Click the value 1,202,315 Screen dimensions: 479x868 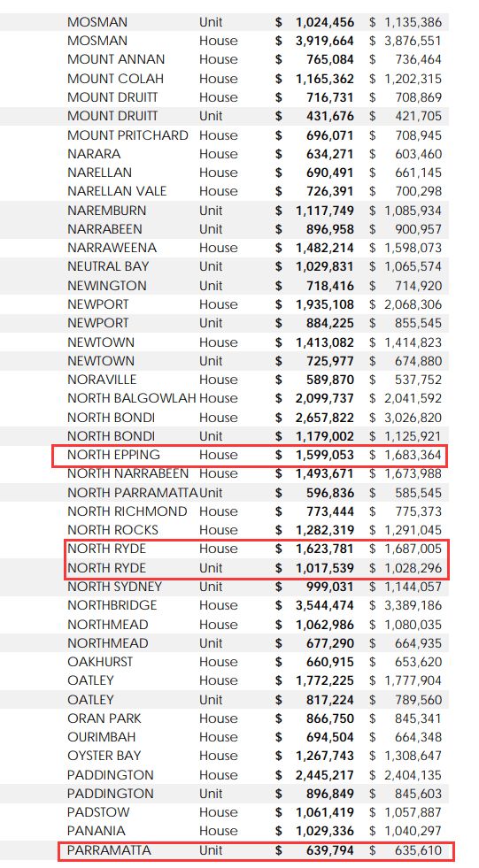point(413,79)
